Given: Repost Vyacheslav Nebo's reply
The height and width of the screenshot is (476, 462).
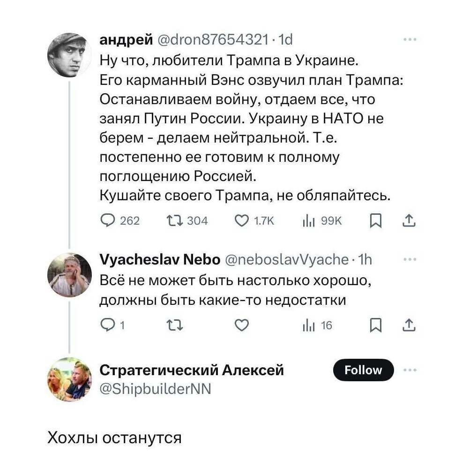Looking at the screenshot, I should [x=175, y=325].
